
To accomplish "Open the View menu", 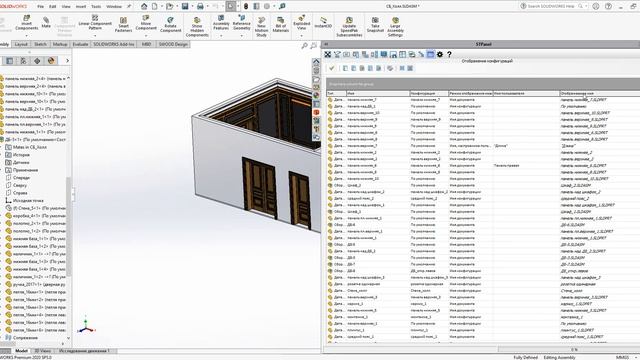I will coord(66,7).
